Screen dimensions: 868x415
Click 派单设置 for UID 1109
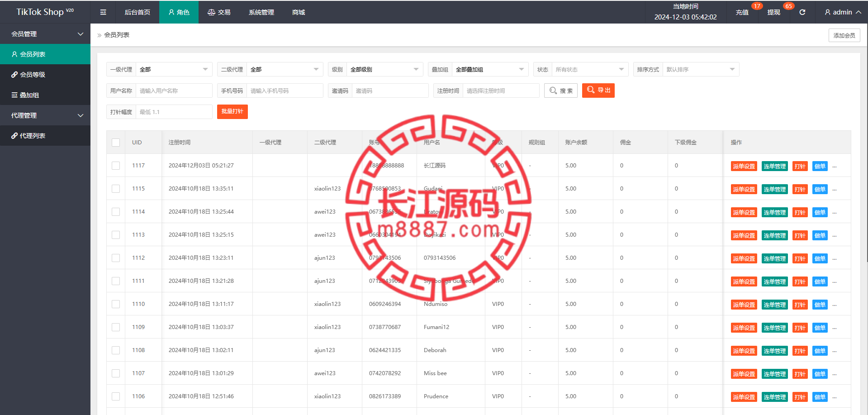point(744,328)
